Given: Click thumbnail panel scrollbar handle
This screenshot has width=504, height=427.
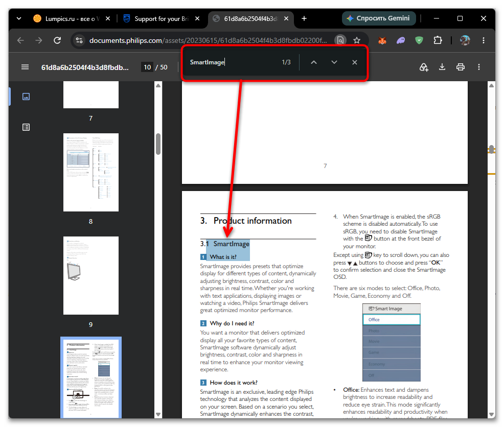Looking at the screenshot, I should [158, 144].
